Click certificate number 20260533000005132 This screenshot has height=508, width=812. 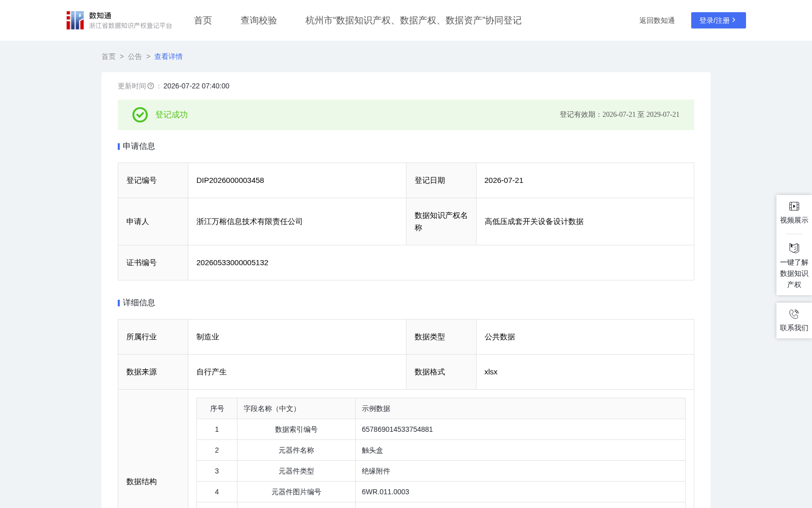[x=232, y=263]
